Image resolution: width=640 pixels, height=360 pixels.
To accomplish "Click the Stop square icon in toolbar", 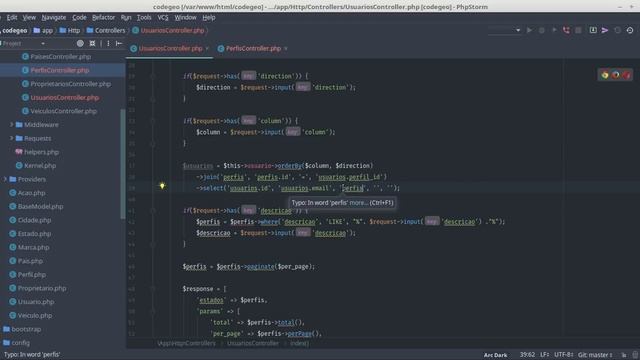I will (578, 30).
